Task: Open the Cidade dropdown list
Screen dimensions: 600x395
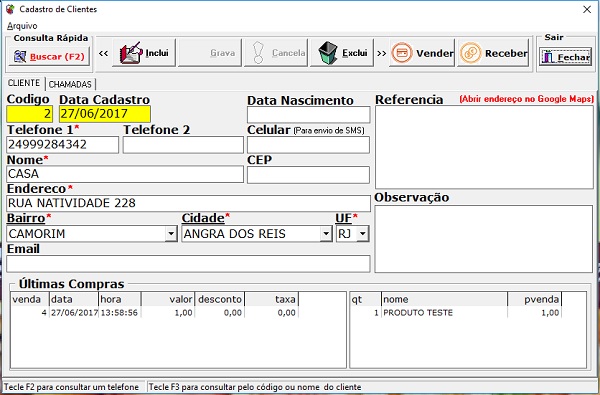Action: 326,233
